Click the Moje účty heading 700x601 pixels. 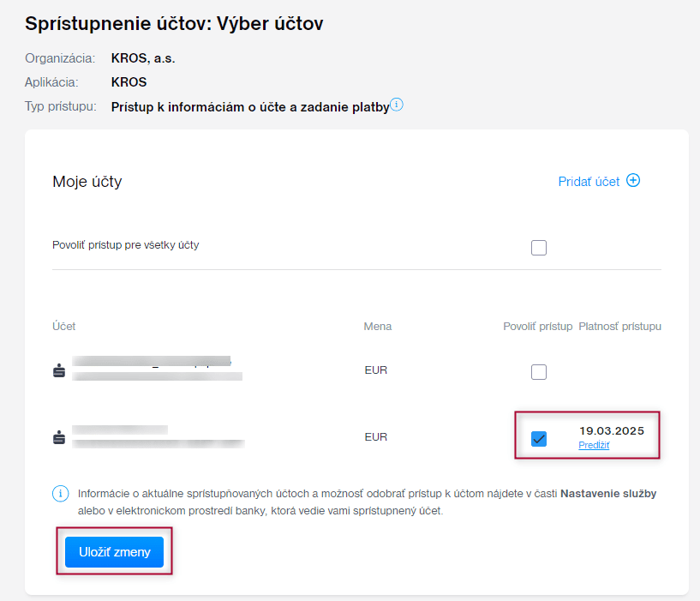[87, 182]
